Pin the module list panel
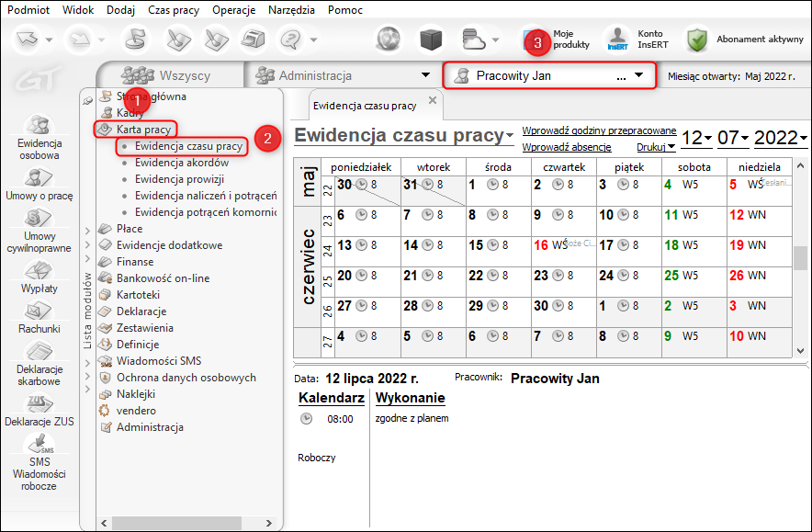The height and width of the screenshot is (532, 812). coord(88,100)
